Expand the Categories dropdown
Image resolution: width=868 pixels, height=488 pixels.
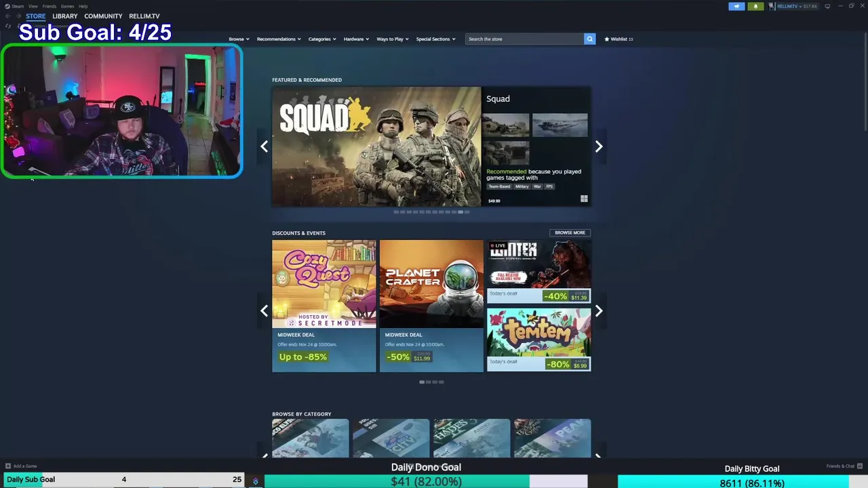(322, 39)
